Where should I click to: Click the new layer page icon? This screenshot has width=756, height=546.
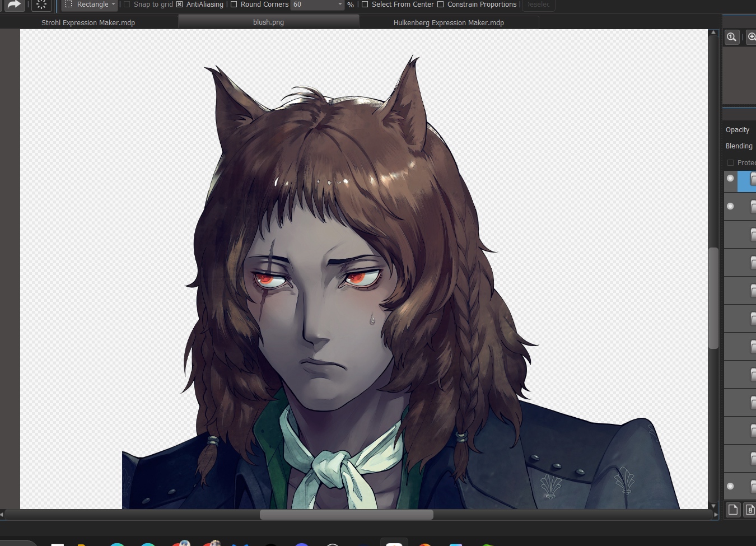(x=732, y=510)
